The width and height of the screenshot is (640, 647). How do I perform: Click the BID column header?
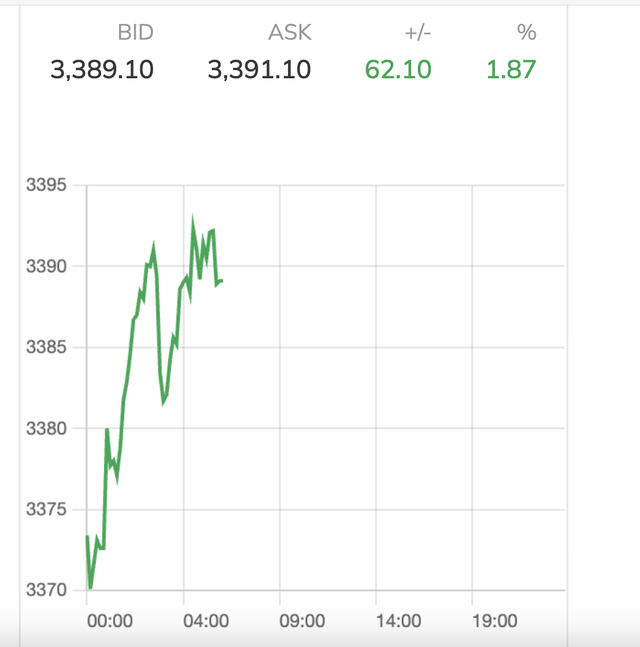click(135, 32)
